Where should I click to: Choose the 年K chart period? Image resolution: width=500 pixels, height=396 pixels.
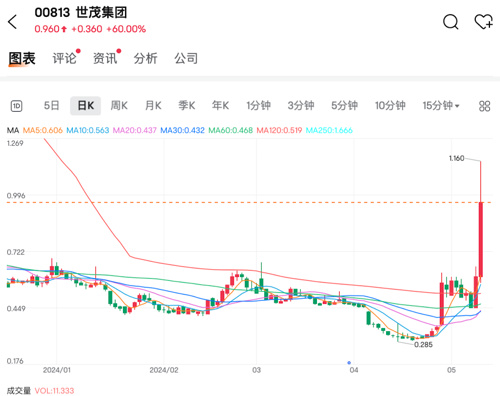220,106
